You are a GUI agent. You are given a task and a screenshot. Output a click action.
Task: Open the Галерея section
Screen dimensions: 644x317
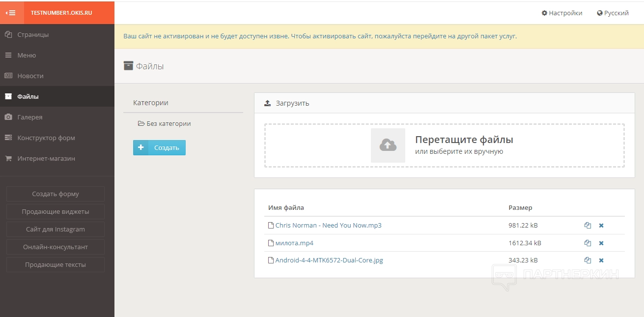tap(57, 117)
